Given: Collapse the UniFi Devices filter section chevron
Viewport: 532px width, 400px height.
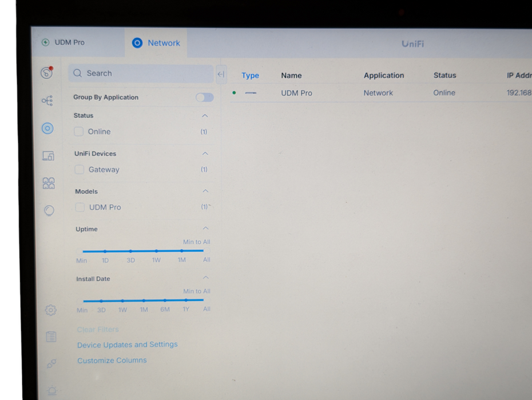Looking at the screenshot, I should click(x=205, y=154).
